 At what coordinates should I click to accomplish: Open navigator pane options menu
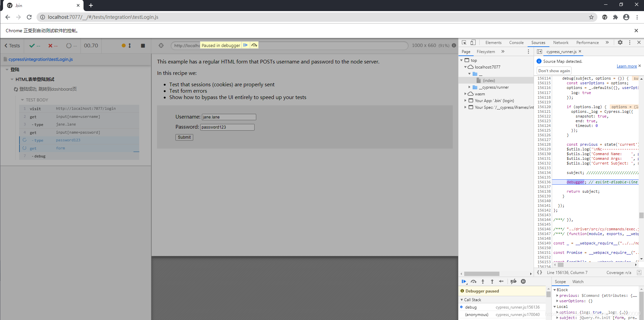coord(528,52)
